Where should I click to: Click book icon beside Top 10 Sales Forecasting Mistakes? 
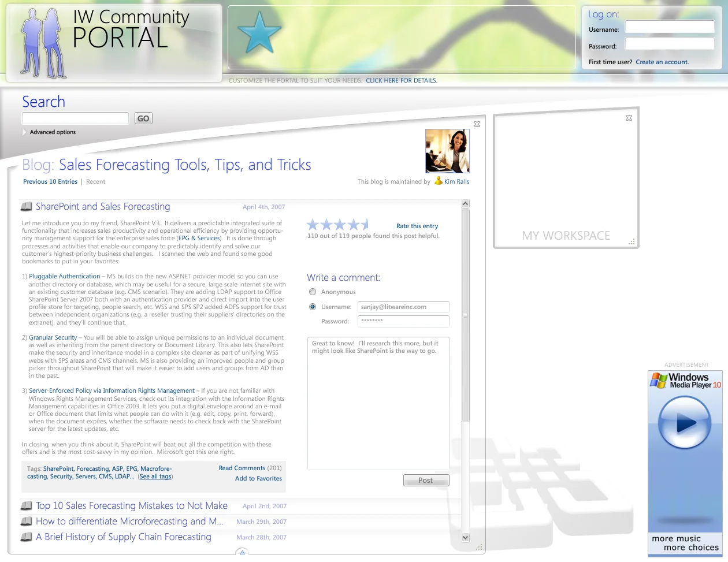click(26, 506)
